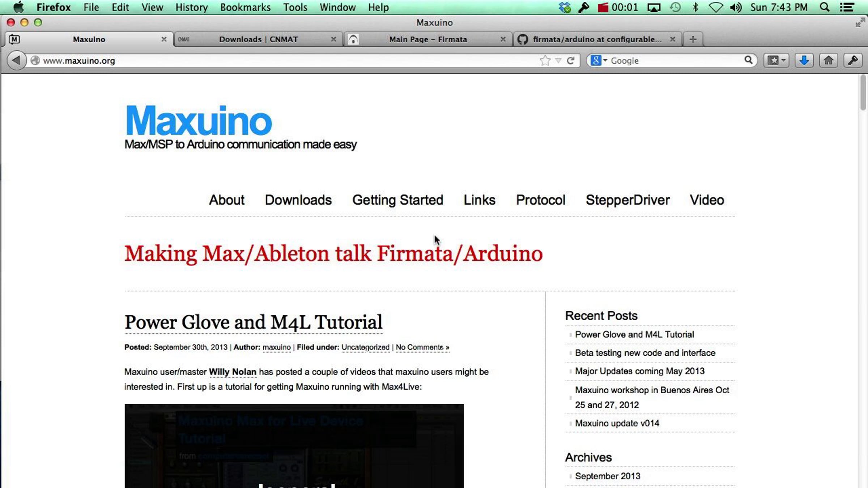Open Willy Nolan link in post

click(233, 372)
